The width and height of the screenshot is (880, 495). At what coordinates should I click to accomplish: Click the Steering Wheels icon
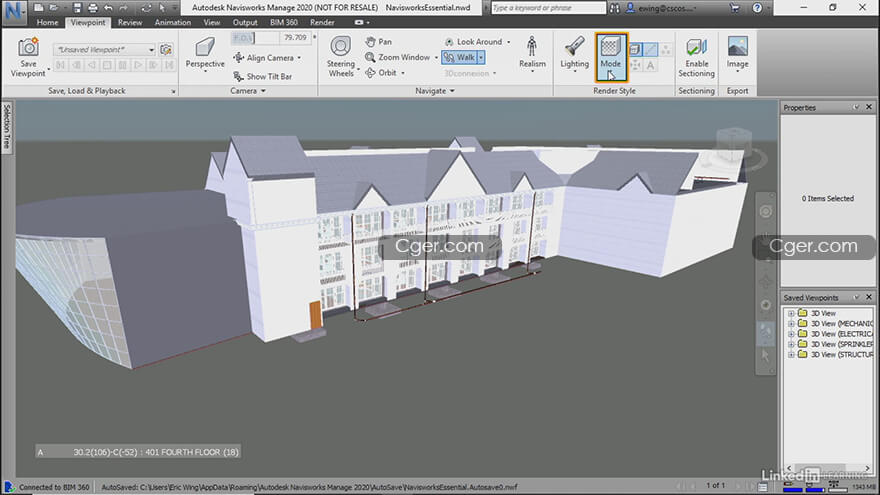tap(341, 47)
